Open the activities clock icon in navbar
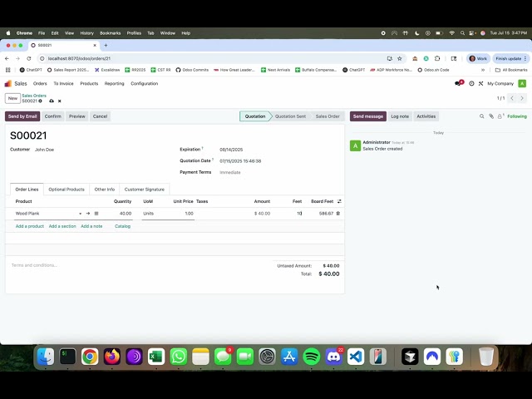Image resolution: width=532 pixels, height=399 pixels. [471, 83]
